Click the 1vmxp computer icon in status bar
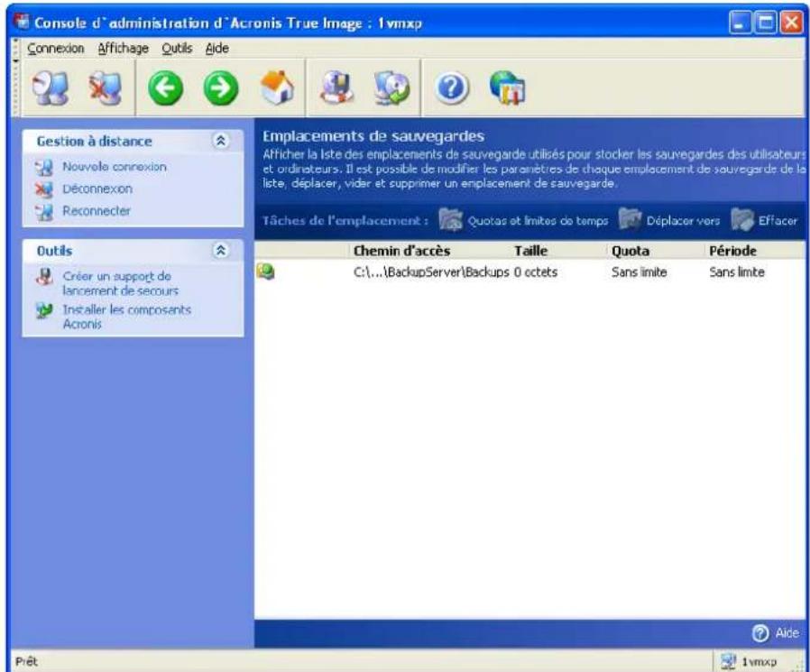 pyautogui.click(x=729, y=662)
